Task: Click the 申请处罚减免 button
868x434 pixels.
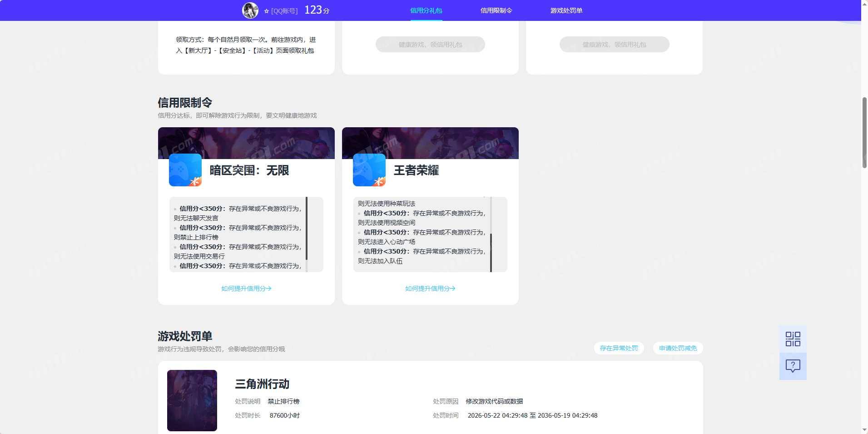Action: pyautogui.click(x=678, y=348)
